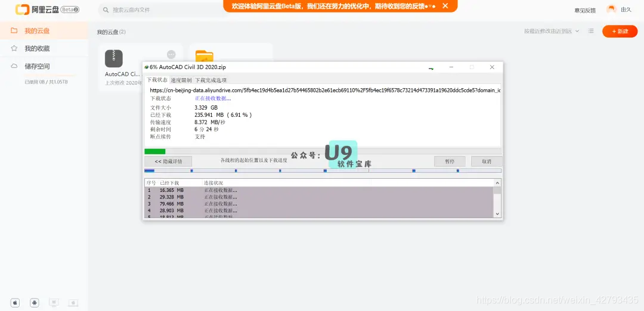644x311 pixels.
Task: Click the 支持 resume capability value
Action: (200, 136)
